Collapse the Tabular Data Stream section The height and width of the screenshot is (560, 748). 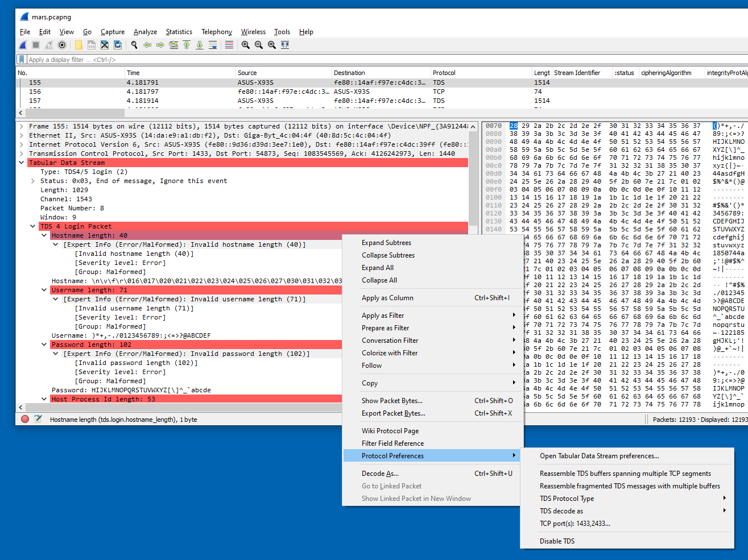coord(22,163)
